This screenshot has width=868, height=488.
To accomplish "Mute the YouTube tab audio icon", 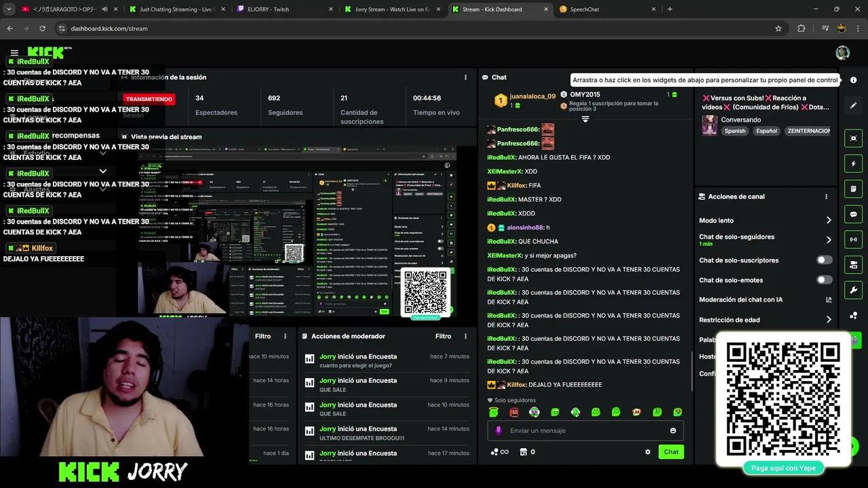I will pyautogui.click(x=104, y=9).
